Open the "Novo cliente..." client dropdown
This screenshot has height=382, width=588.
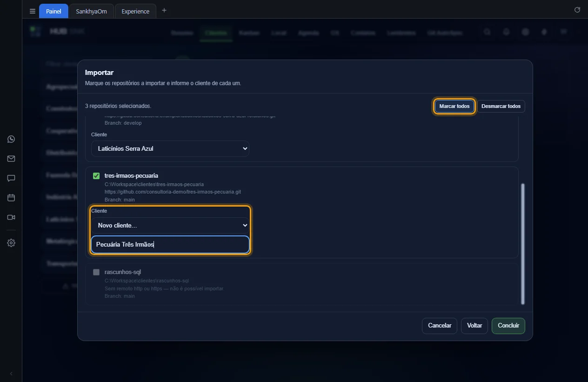[170, 226]
